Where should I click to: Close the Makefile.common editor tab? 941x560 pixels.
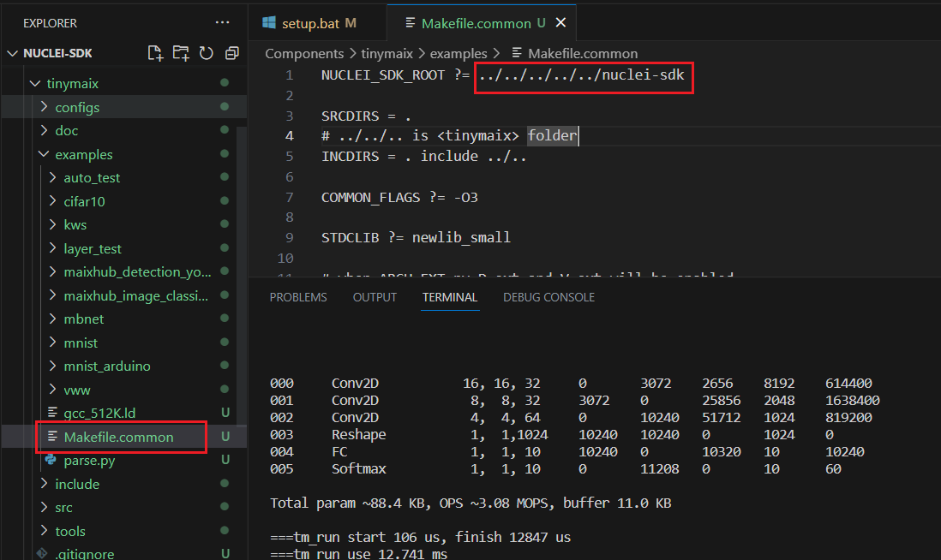click(561, 22)
